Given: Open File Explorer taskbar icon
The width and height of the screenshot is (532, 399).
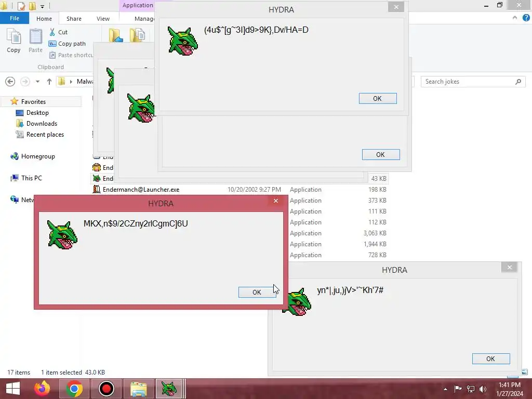Looking at the screenshot, I should [x=138, y=389].
